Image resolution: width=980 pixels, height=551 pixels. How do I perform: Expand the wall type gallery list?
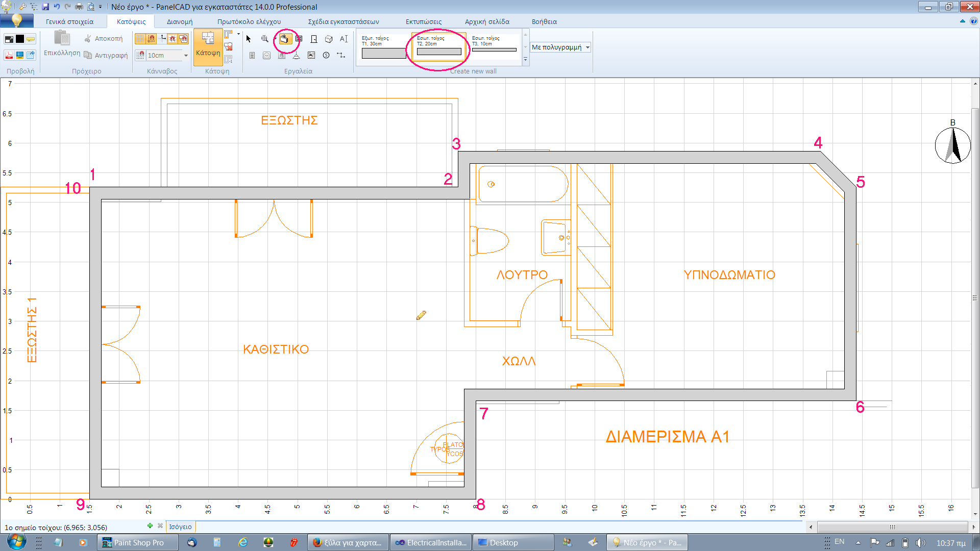(526, 60)
